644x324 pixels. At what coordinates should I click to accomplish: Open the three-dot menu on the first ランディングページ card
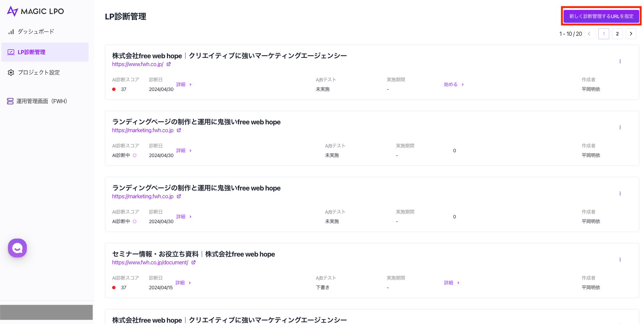click(620, 127)
